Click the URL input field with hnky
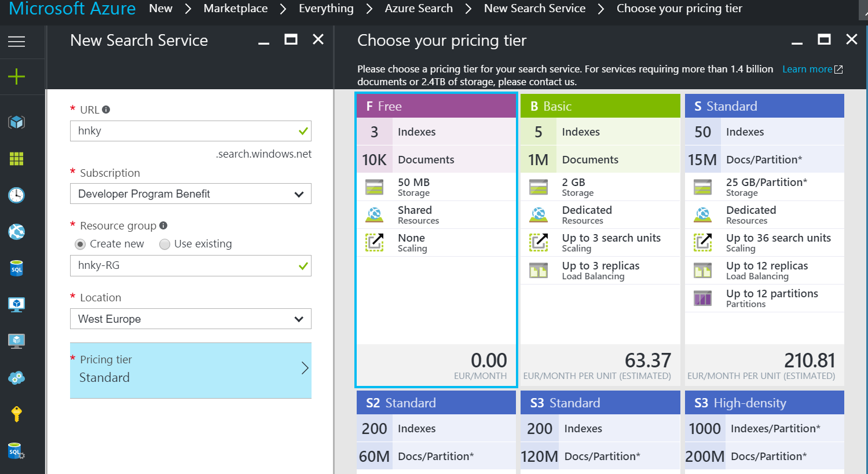Viewport: 868px width, 474px height. [x=191, y=131]
